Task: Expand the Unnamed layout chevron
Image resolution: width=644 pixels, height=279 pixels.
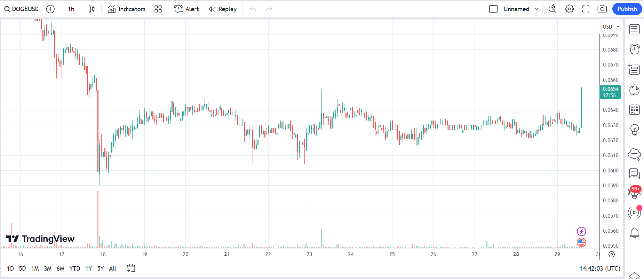Action: [536, 9]
